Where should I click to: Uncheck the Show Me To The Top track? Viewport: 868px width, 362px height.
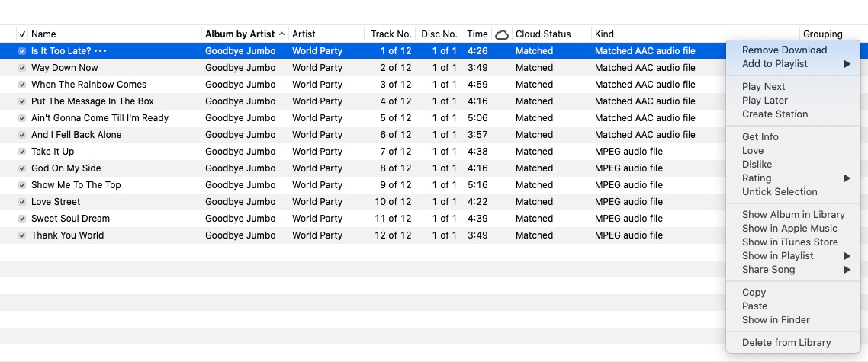[22, 185]
